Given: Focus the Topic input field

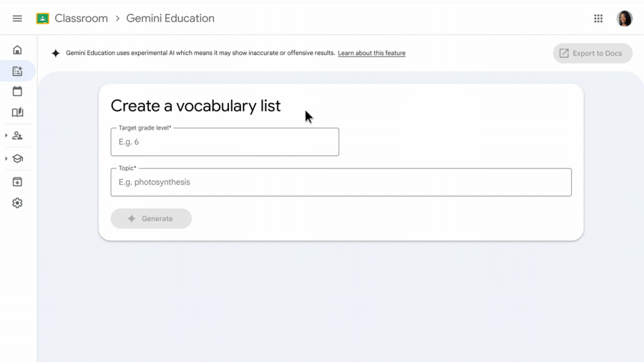Looking at the screenshot, I should 341,182.
